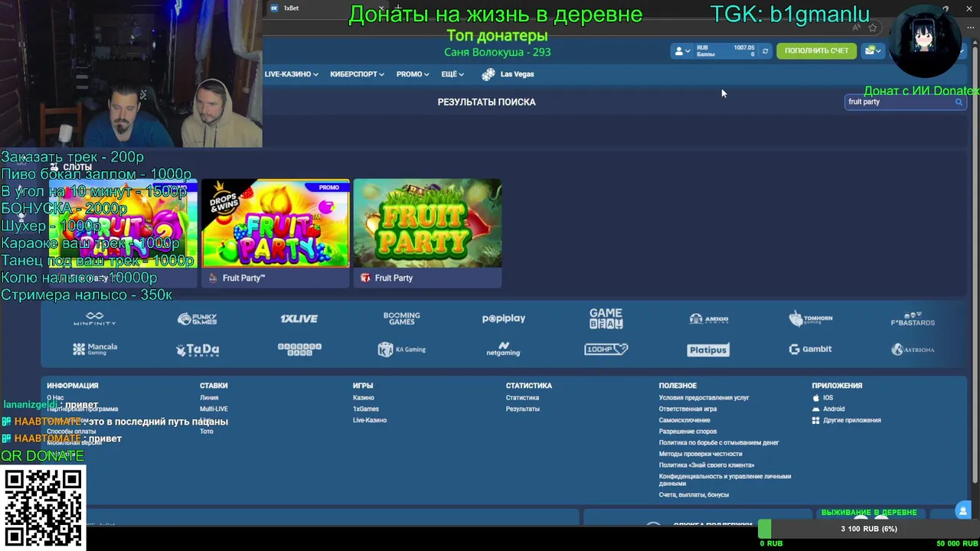
Task: Open the Линия footer link
Action: [209, 398]
